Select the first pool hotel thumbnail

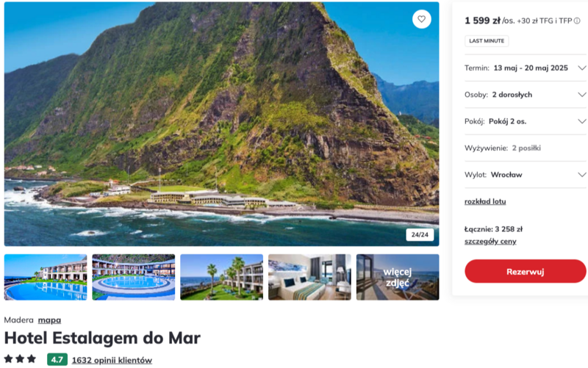46,277
